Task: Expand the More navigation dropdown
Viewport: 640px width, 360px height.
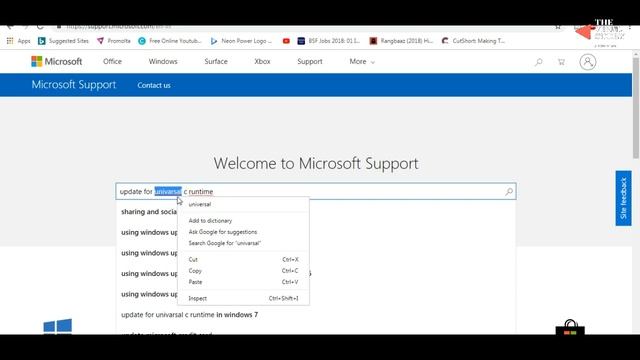Action: pyautogui.click(x=362, y=62)
